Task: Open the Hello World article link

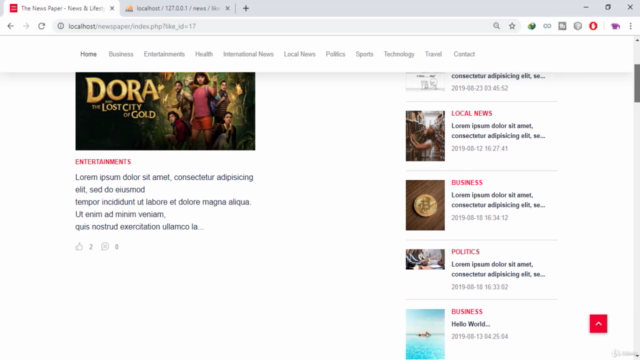Action: (x=471, y=324)
